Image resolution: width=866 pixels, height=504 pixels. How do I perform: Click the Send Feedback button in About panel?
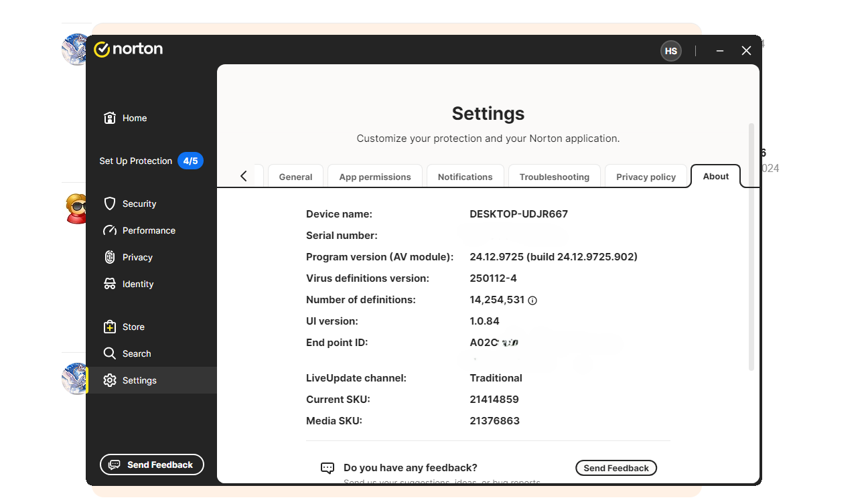[616, 468]
